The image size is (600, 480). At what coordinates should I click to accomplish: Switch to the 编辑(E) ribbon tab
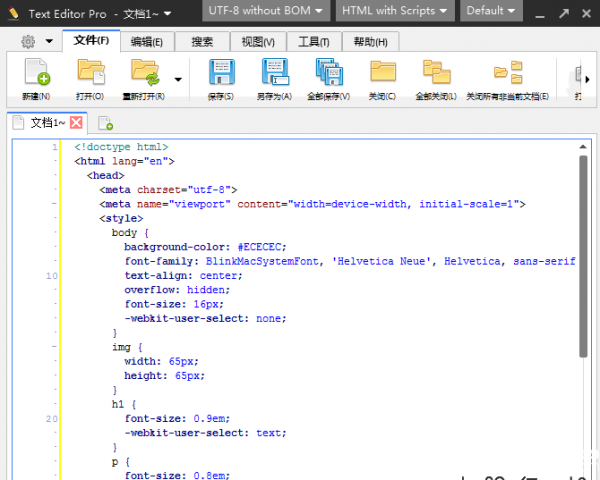coord(147,41)
